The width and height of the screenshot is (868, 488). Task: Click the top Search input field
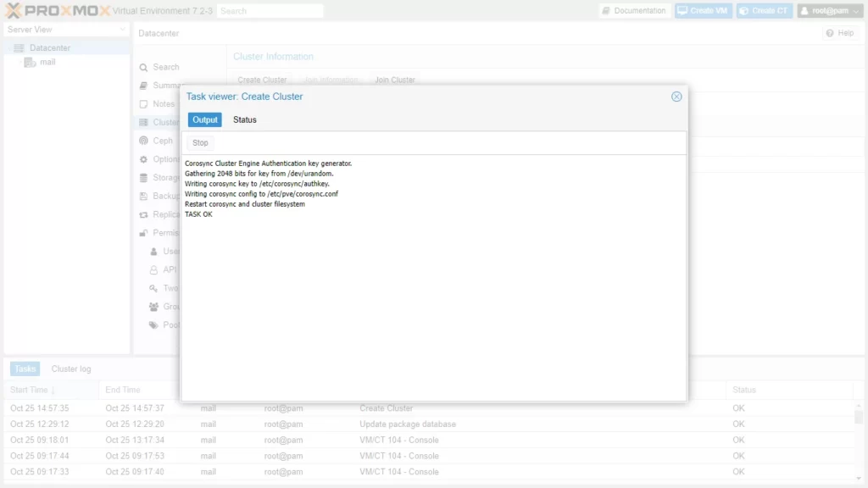coord(270,11)
